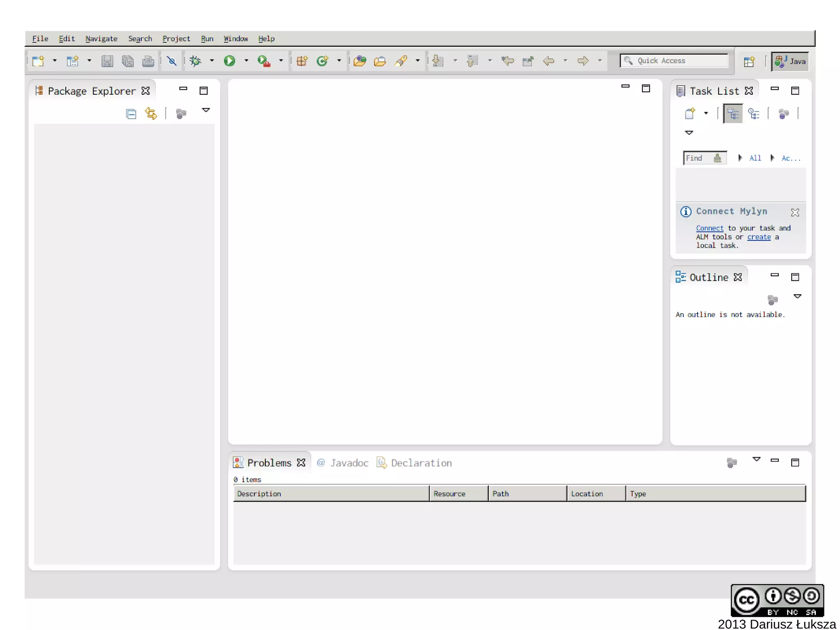Click the New Task icon in Task List
Viewport: 840px width, 630px height.
click(x=690, y=113)
